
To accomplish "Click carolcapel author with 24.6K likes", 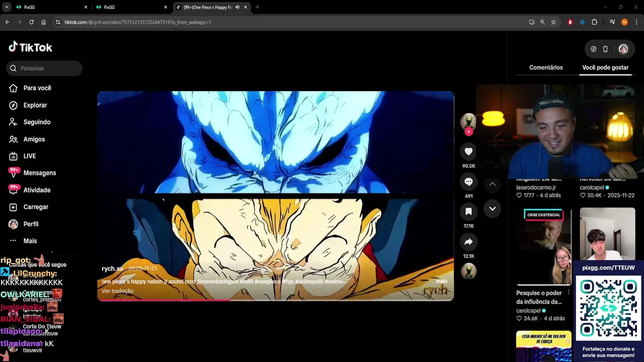I will pos(528,311).
